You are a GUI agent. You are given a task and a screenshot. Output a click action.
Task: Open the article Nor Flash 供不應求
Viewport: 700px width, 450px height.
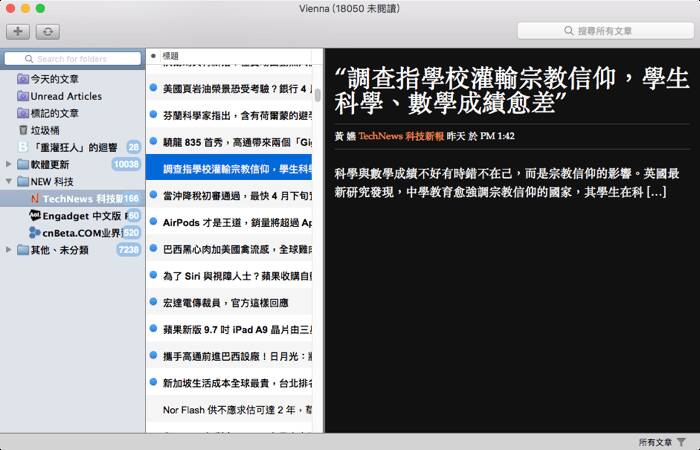229,410
